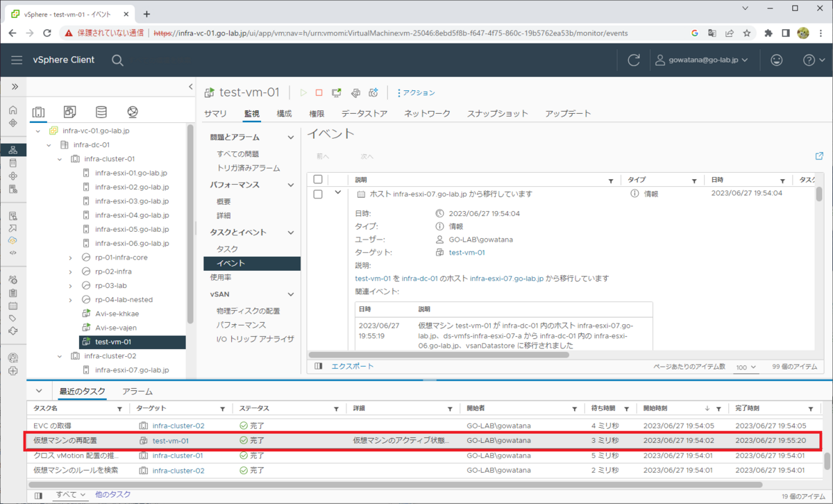Collapse the 問題とアラーム section
This screenshot has width=833, height=504.
[x=291, y=137]
